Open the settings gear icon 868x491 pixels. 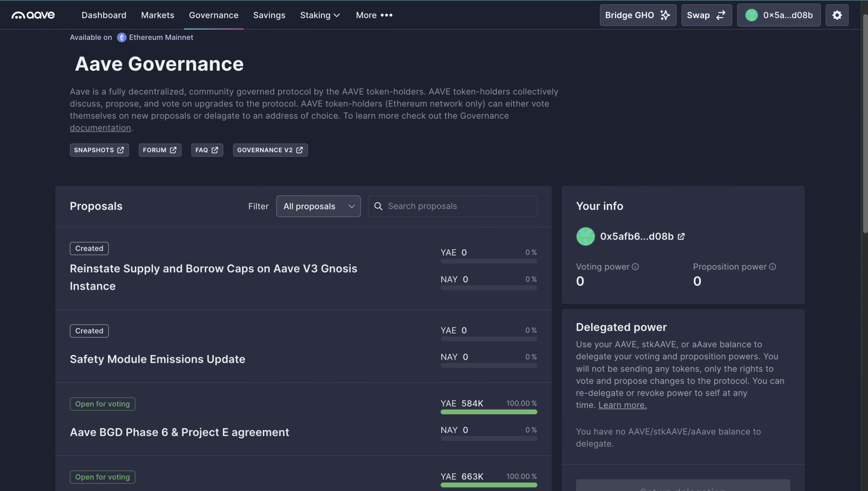pyautogui.click(x=837, y=15)
